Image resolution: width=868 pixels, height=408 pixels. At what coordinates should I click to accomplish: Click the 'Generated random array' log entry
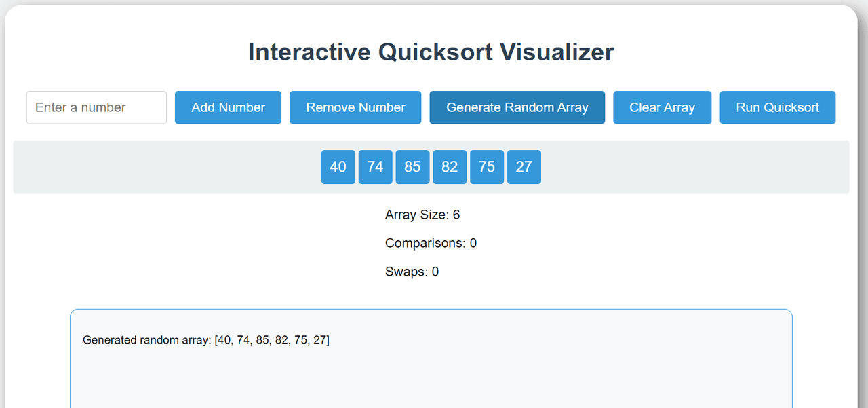(x=206, y=340)
